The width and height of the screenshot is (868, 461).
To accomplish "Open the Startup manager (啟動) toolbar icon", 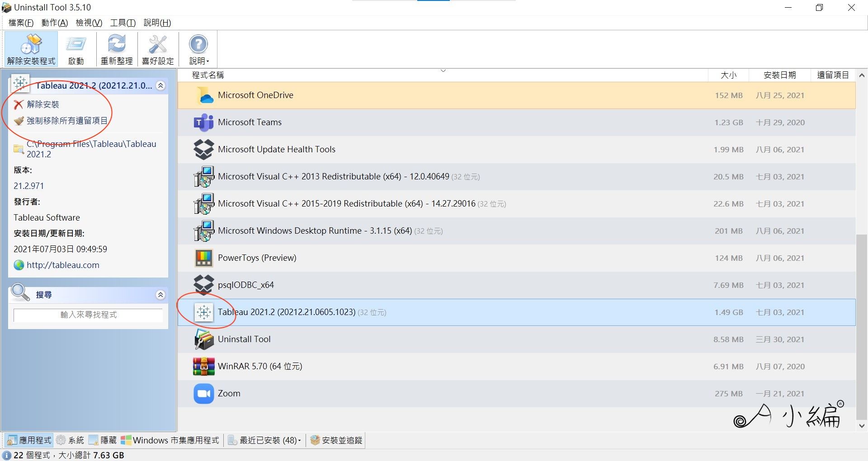I will [x=76, y=49].
